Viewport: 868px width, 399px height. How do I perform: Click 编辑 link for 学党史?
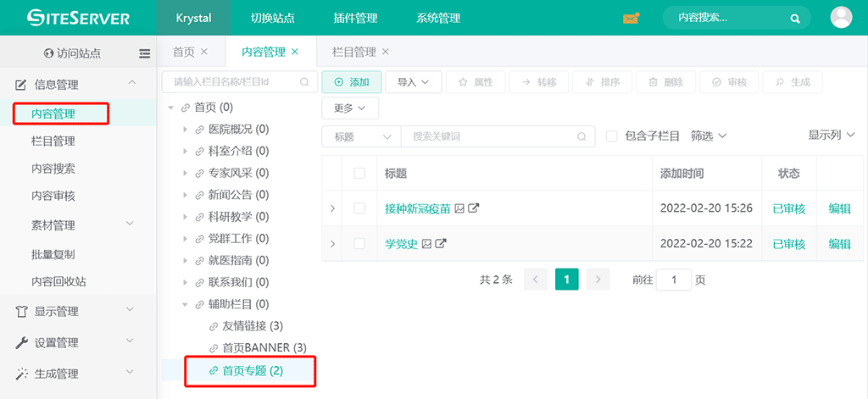coord(839,244)
